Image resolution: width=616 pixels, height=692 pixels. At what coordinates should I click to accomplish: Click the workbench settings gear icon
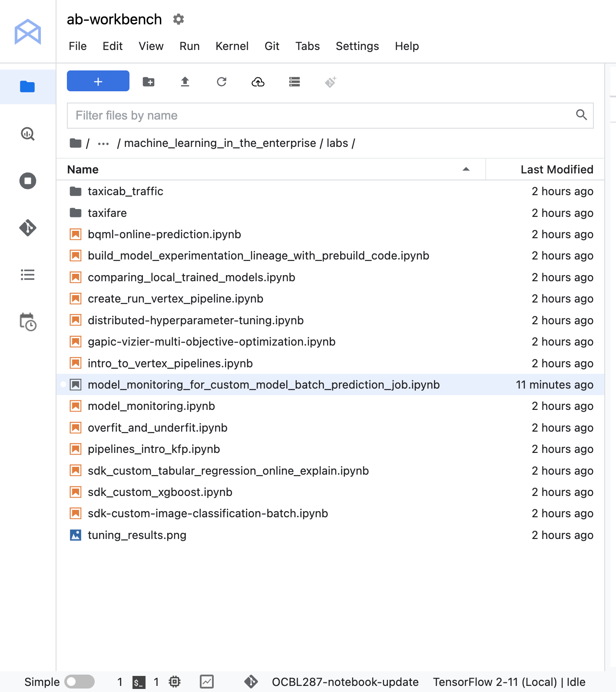pyautogui.click(x=179, y=19)
